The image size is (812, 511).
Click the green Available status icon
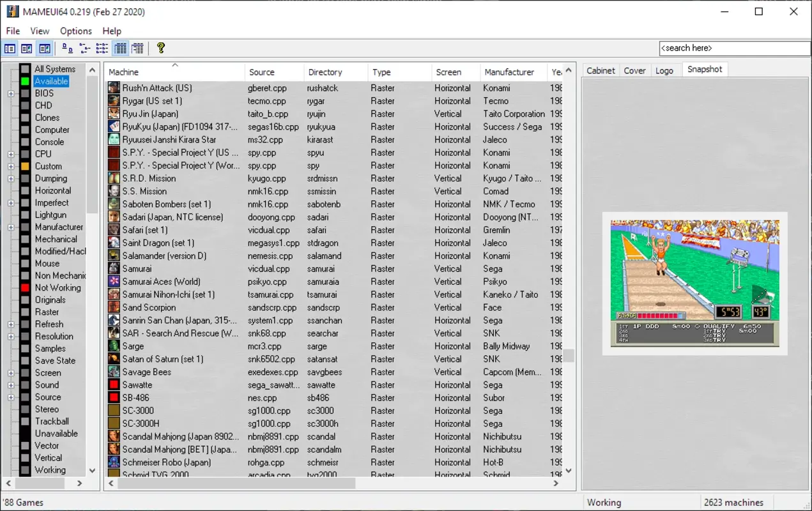24,80
